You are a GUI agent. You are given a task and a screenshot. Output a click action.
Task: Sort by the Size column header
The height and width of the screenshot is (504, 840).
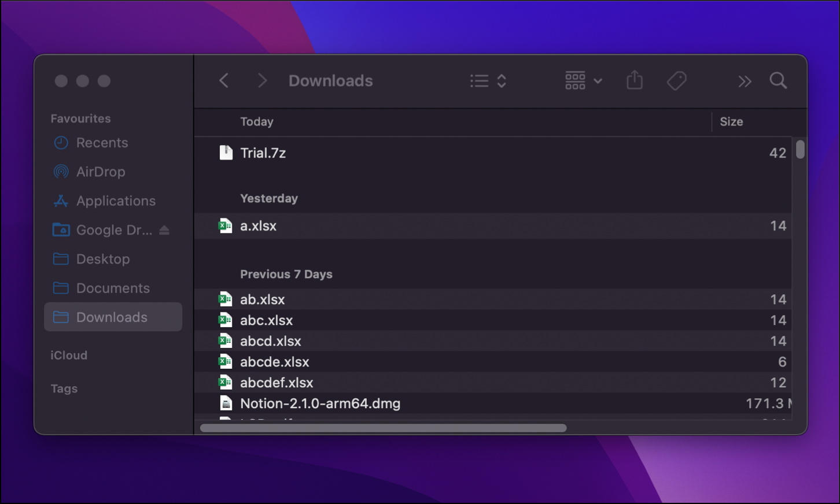pyautogui.click(x=731, y=122)
